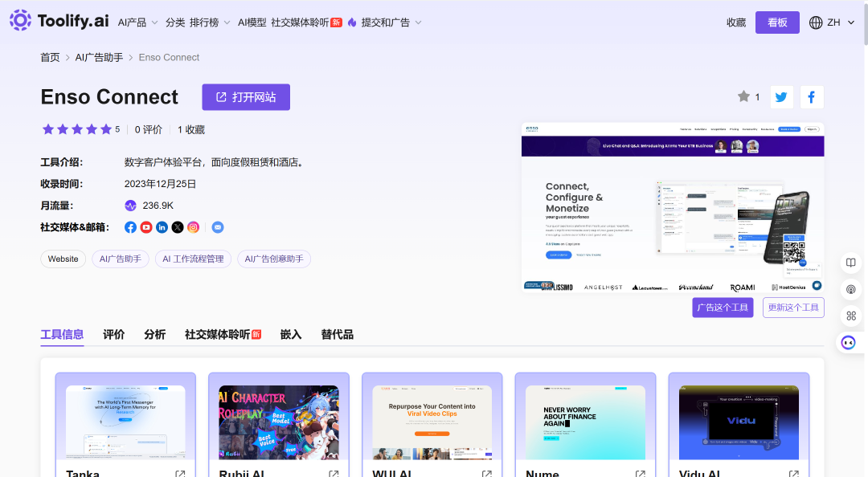Click the 2023年12月25日 date text

point(160,184)
